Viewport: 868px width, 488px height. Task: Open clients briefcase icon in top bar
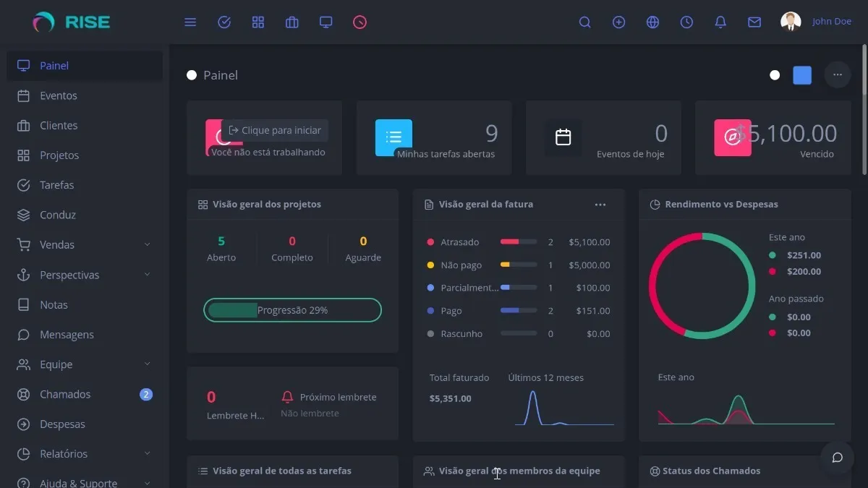pyautogui.click(x=292, y=22)
